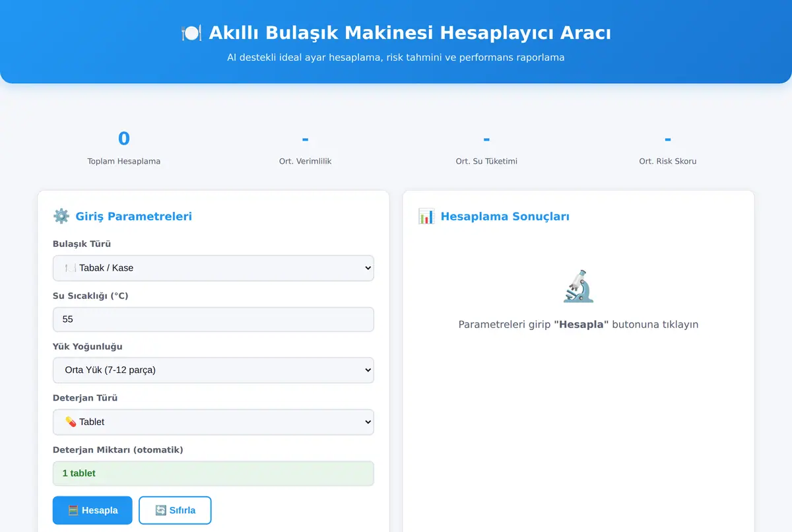
Task: Click the gear icon beside Giriş Parametreleri
Action: coord(61,216)
